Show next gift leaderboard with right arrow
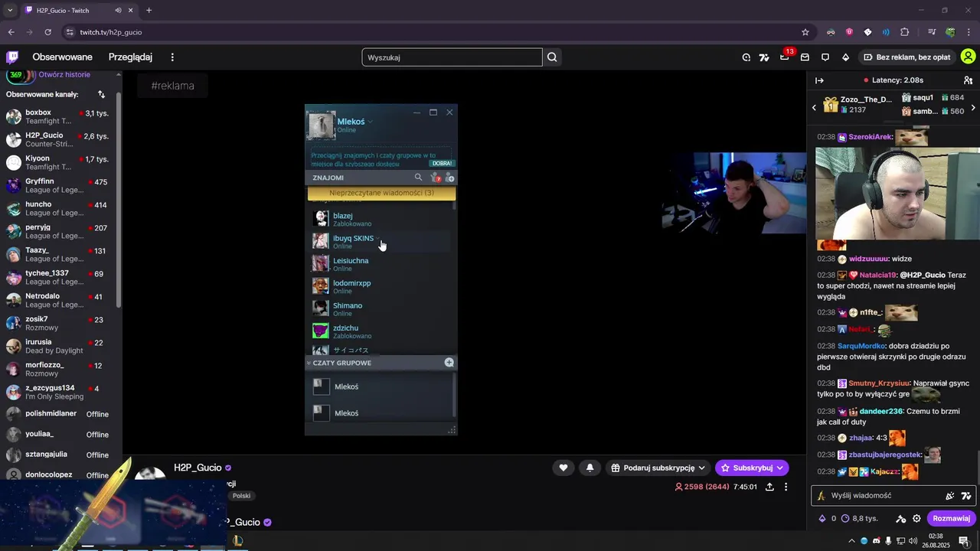This screenshot has width=980, height=551. tap(973, 108)
